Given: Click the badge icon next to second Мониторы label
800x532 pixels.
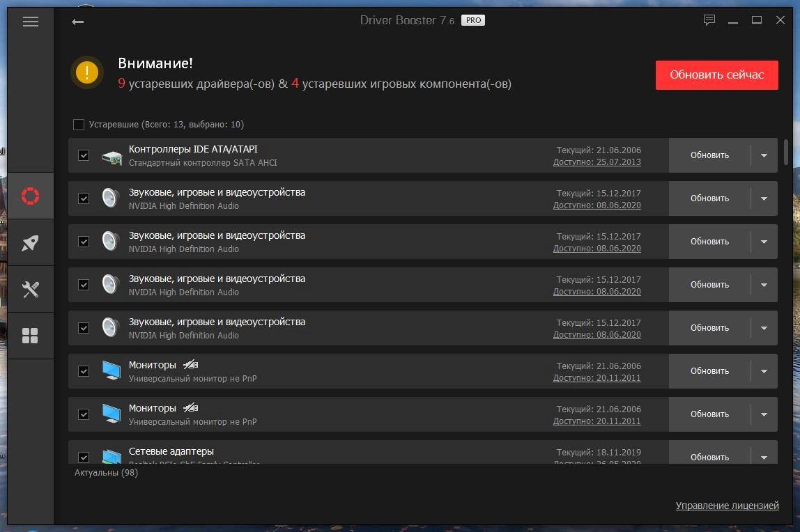Looking at the screenshot, I should click(x=191, y=408).
